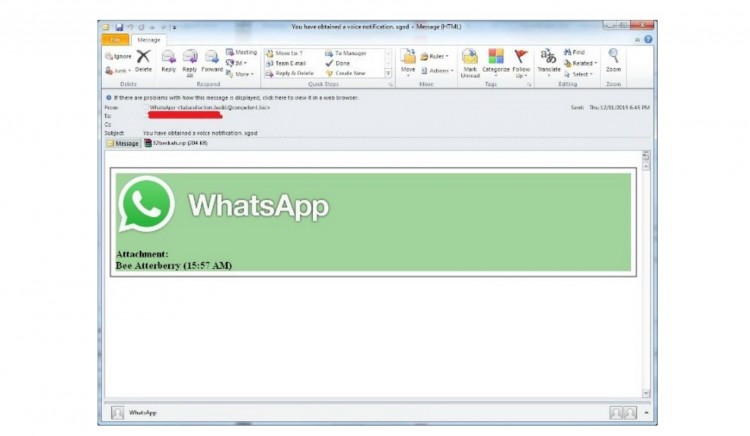Minimize the ribbon with the caret
This screenshot has height=436, width=750.
point(637,40)
